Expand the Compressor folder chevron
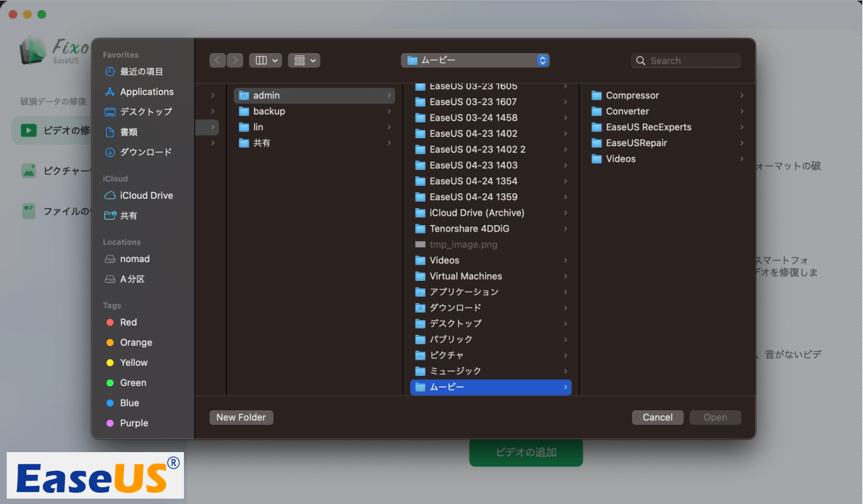The width and height of the screenshot is (863, 504). [x=742, y=96]
